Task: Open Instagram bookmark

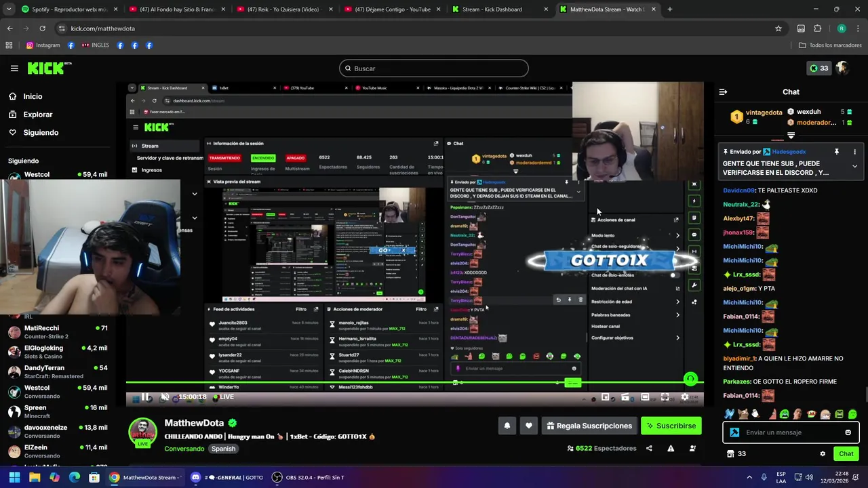Action: coord(43,45)
